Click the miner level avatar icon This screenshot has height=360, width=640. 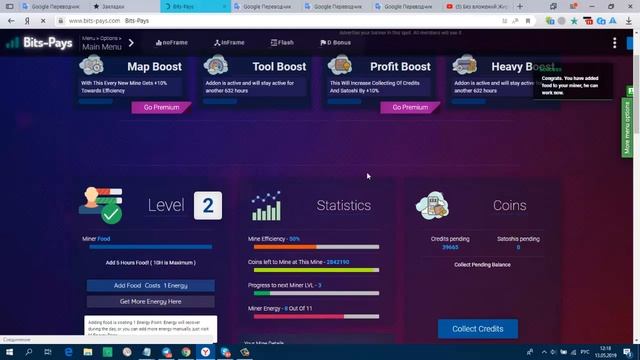101,205
